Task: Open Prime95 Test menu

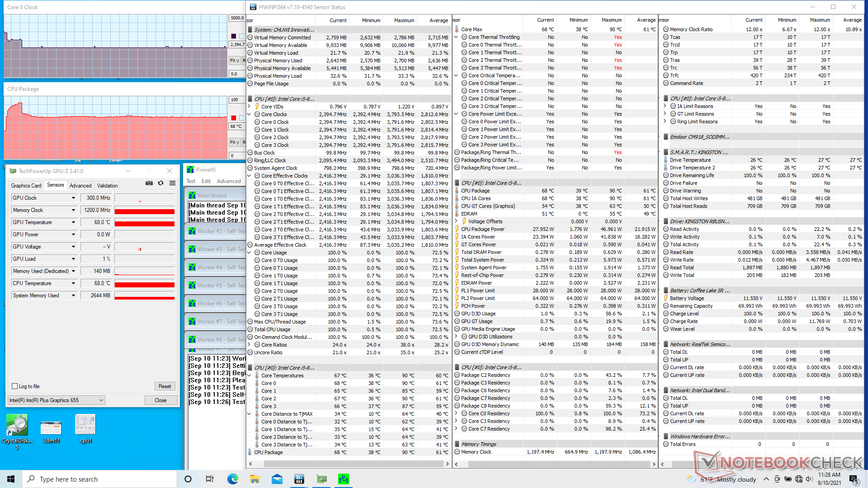Action: [191, 181]
